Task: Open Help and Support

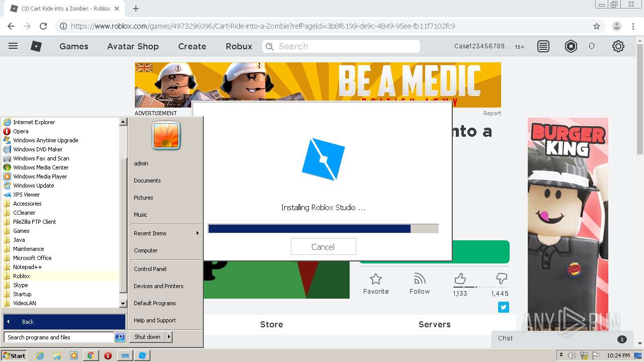Action: [154, 320]
